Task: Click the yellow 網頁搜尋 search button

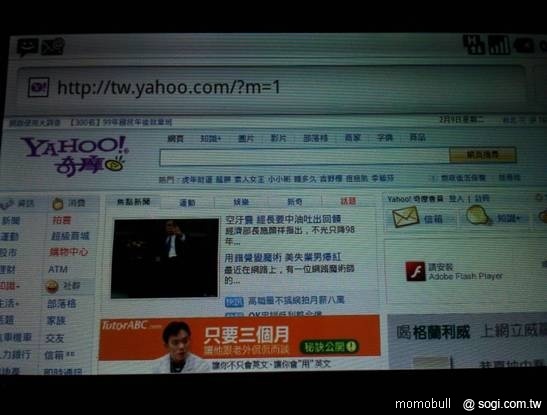Action: [x=482, y=155]
